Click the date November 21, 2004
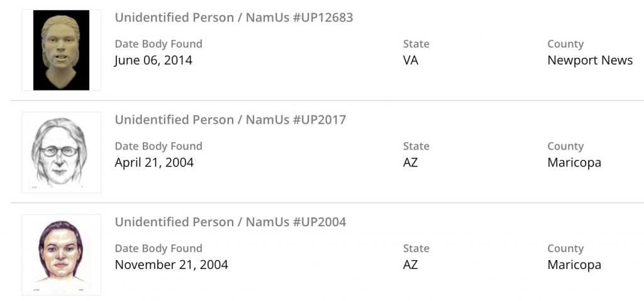Viewport: 644px width, 301px height. 171,265
